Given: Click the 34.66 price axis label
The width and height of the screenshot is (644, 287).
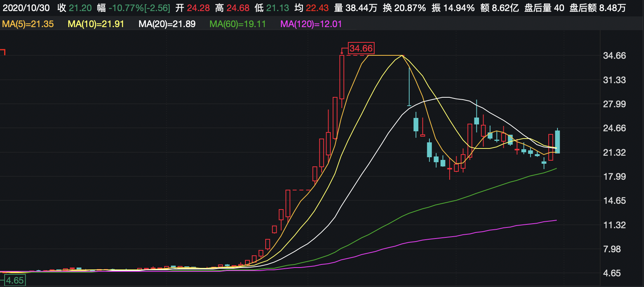Looking at the screenshot, I should 614,56.
